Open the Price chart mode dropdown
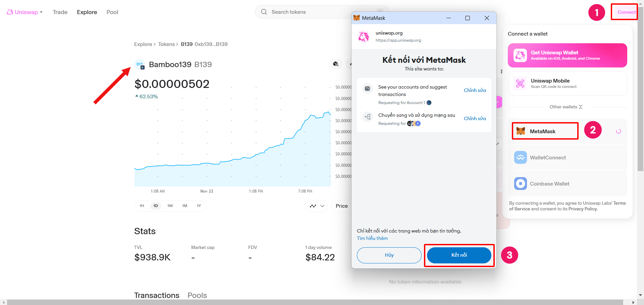This screenshot has height=305, width=644. coord(341,206)
